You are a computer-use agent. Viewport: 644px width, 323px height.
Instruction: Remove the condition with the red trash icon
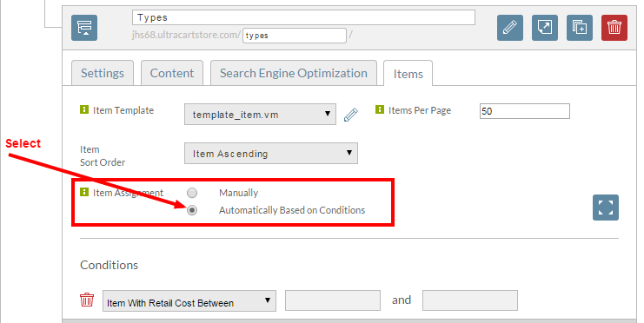[x=87, y=300]
